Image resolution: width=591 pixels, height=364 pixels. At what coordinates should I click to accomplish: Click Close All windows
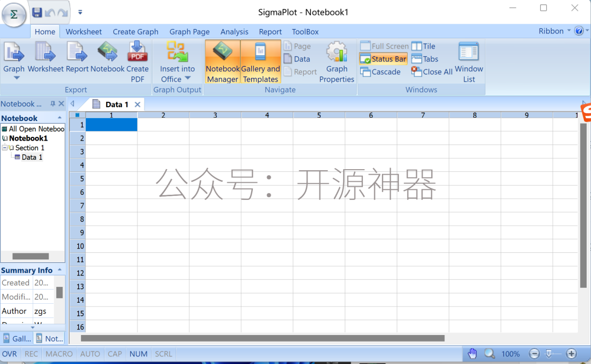(432, 72)
